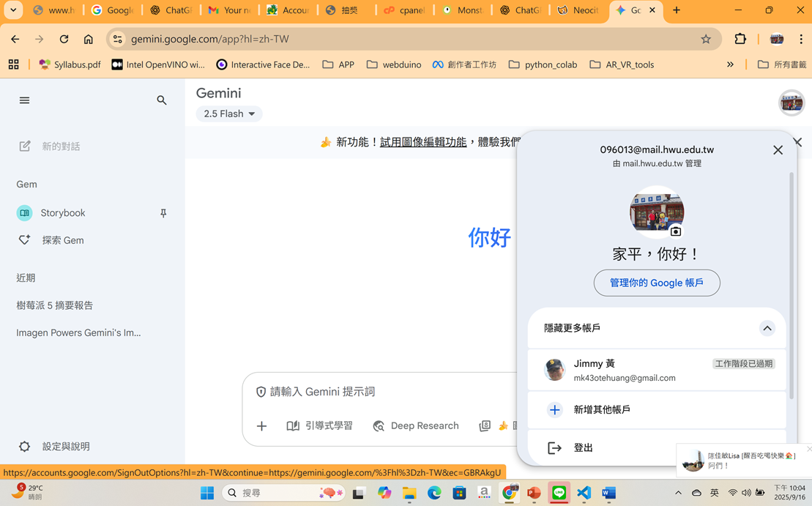Click the camera icon to change profile picture

pyautogui.click(x=675, y=231)
